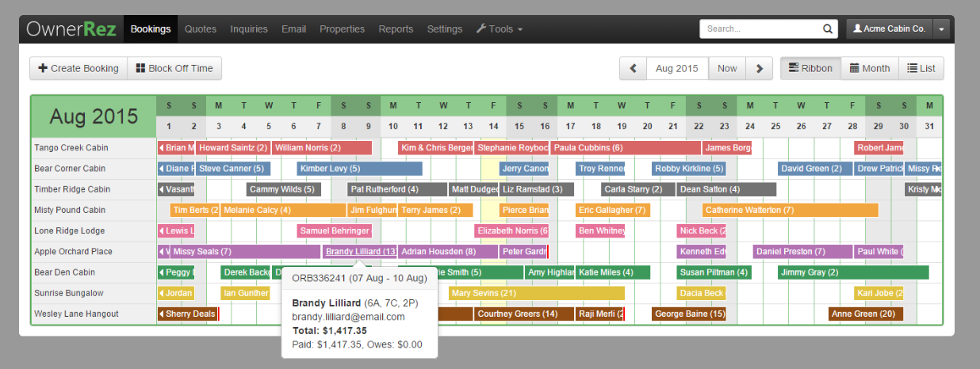The height and width of the screenshot is (369, 980).
Task: Open William Norris (2) booking
Action: (x=322, y=148)
